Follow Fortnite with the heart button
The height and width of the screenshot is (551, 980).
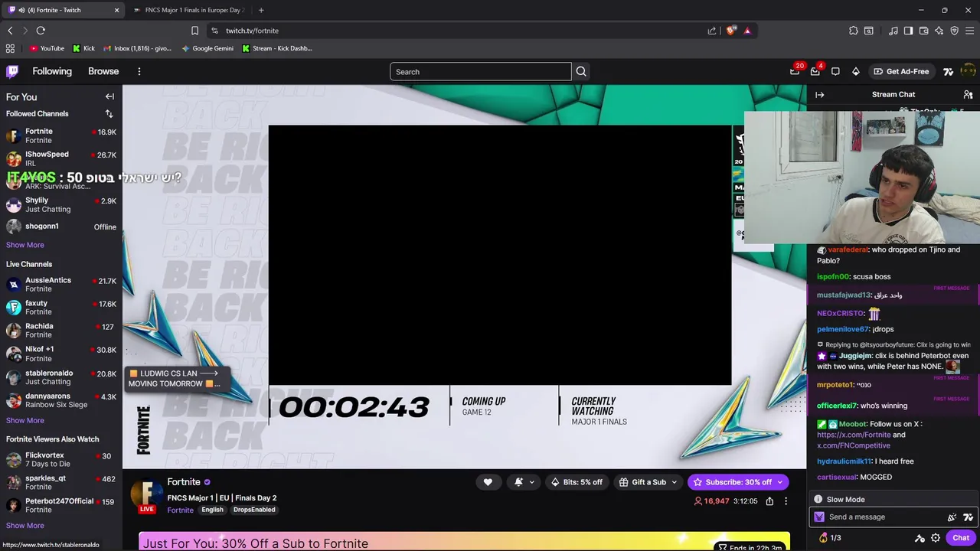(x=488, y=482)
